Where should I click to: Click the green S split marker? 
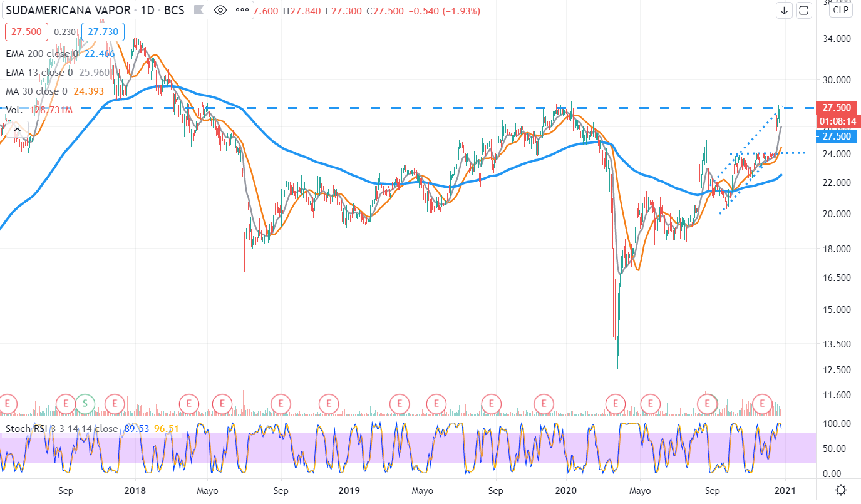pos(85,403)
